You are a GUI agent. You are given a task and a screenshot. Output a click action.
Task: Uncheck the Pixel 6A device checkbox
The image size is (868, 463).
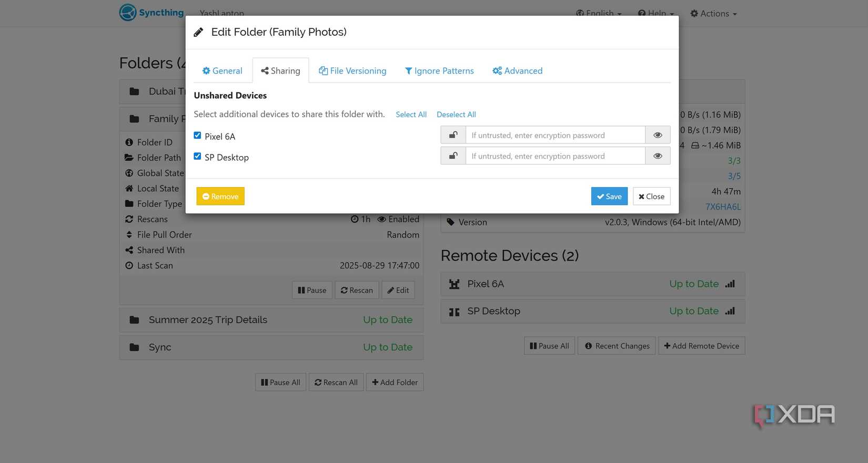pyautogui.click(x=197, y=136)
